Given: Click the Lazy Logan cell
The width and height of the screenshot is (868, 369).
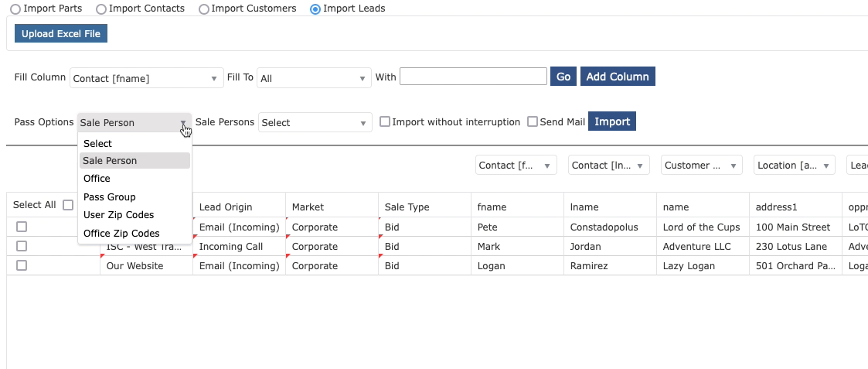Looking at the screenshot, I should point(703,266).
